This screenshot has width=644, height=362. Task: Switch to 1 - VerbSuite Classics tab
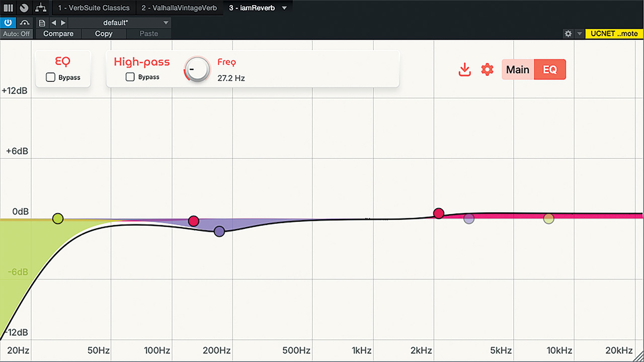coord(94,8)
